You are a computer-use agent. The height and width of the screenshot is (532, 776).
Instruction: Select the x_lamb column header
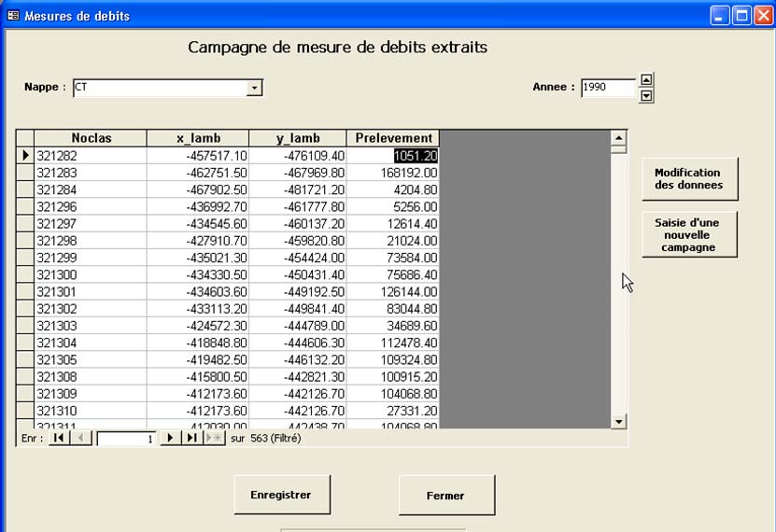(x=197, y=138)
